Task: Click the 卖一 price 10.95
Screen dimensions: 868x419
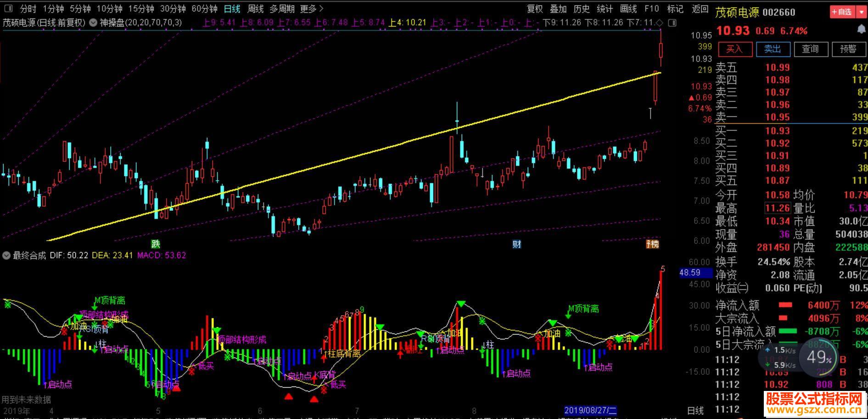Action: pos(777,117)
